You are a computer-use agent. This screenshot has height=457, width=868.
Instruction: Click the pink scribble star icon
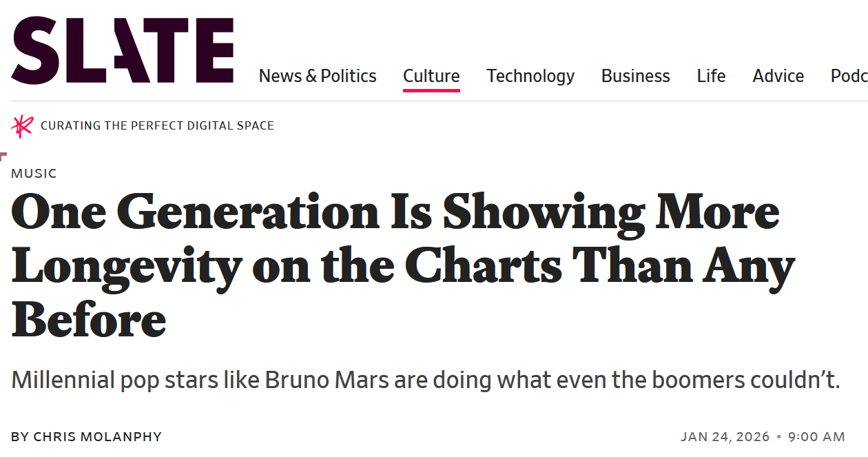point(22,126)
